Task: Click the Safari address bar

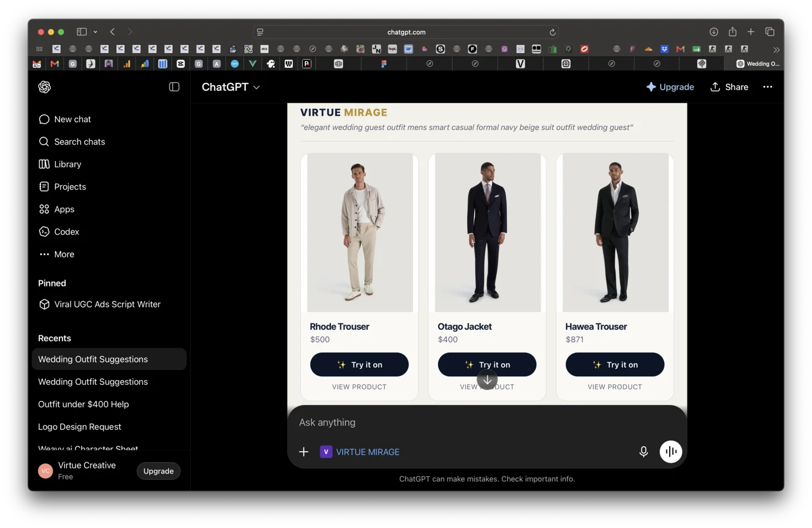Action: 406,32
